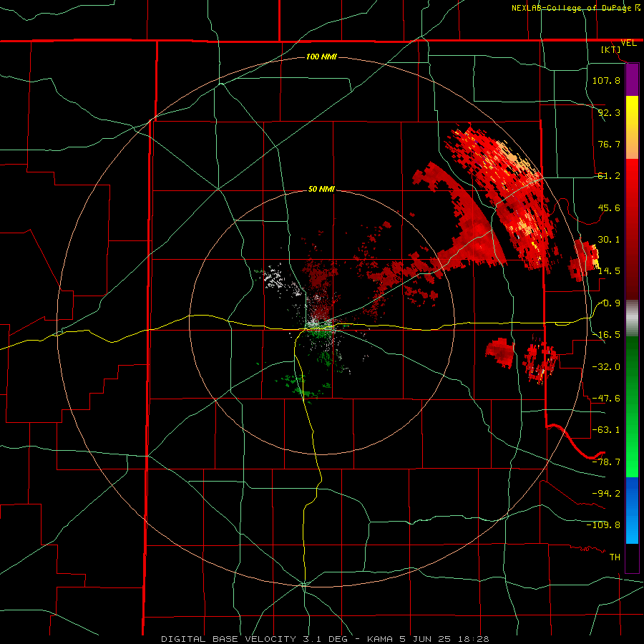This screenshot has height=644, width=644.
Task: Click the purple segment of velocity color bar
Action: point(632,79)
